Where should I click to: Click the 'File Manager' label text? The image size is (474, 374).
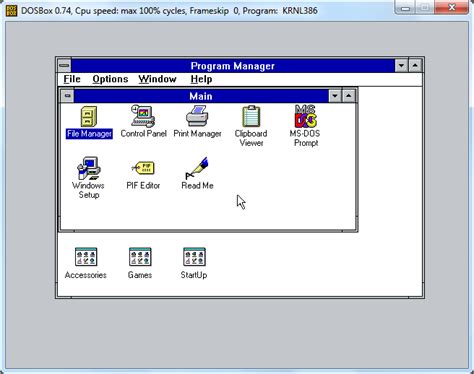(x=89, y=134)
